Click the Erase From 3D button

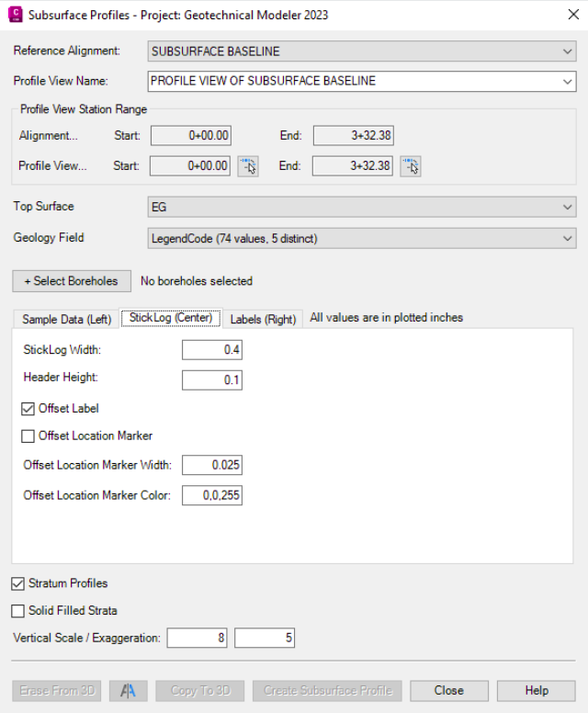pyautogui.click(x=57, y=691)
